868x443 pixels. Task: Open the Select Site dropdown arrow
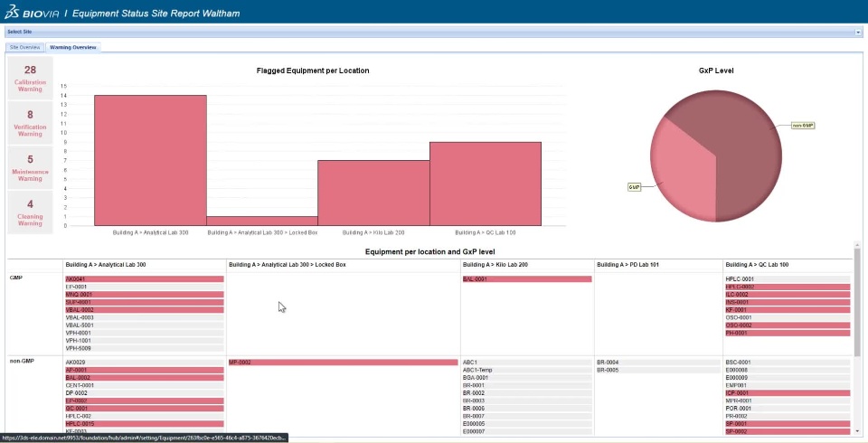point(858,33)
